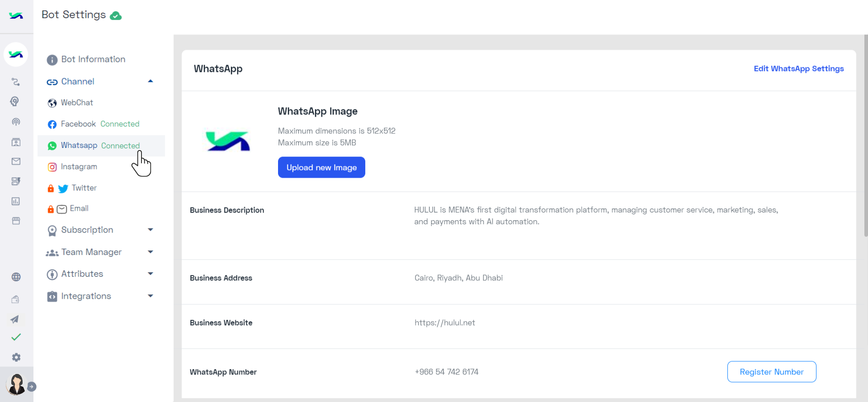Click the WhatsApp Number label
This screenshot has width=868, height=402.
pyautogui.click(x=223, y=372)
